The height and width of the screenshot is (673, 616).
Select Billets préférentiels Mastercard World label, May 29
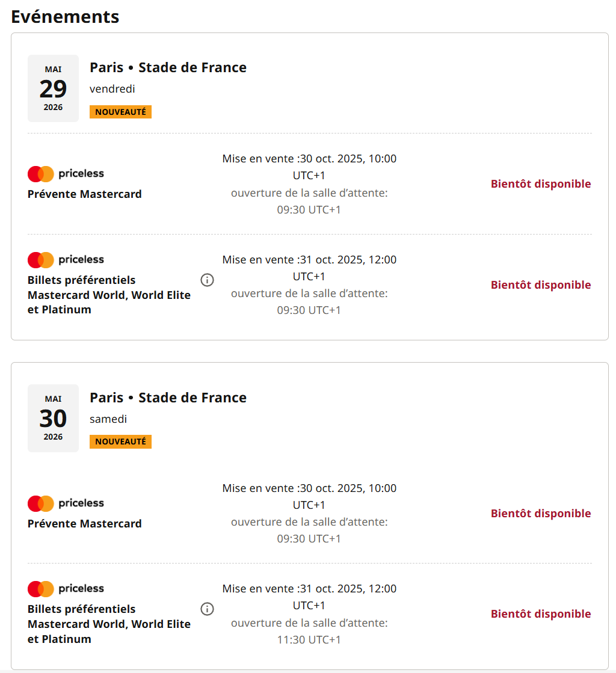tap(109, 295)
